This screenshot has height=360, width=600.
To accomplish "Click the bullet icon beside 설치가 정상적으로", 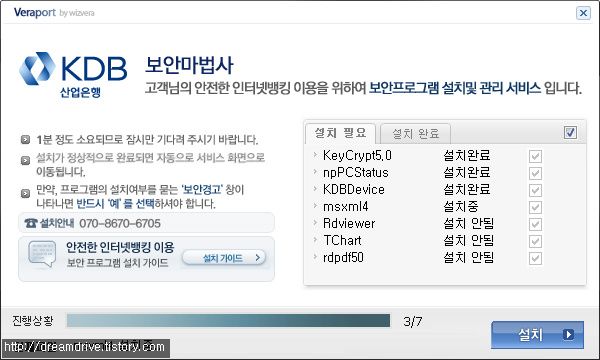I will (x=25, y=160).
